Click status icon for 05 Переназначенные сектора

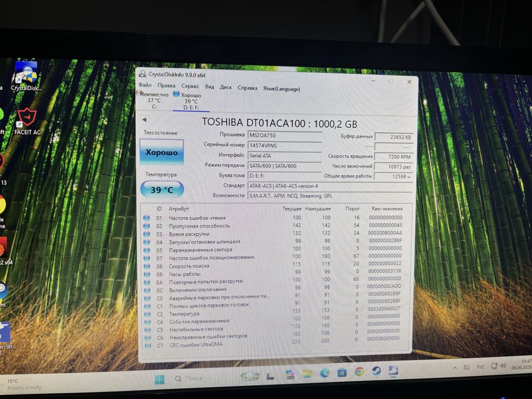coord(147,250)
